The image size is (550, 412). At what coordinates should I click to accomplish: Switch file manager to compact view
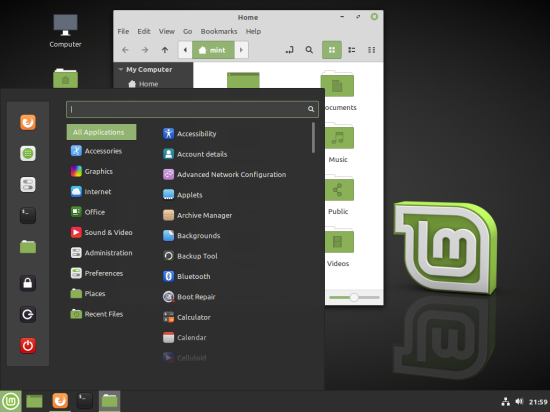(x=371, y=50)
